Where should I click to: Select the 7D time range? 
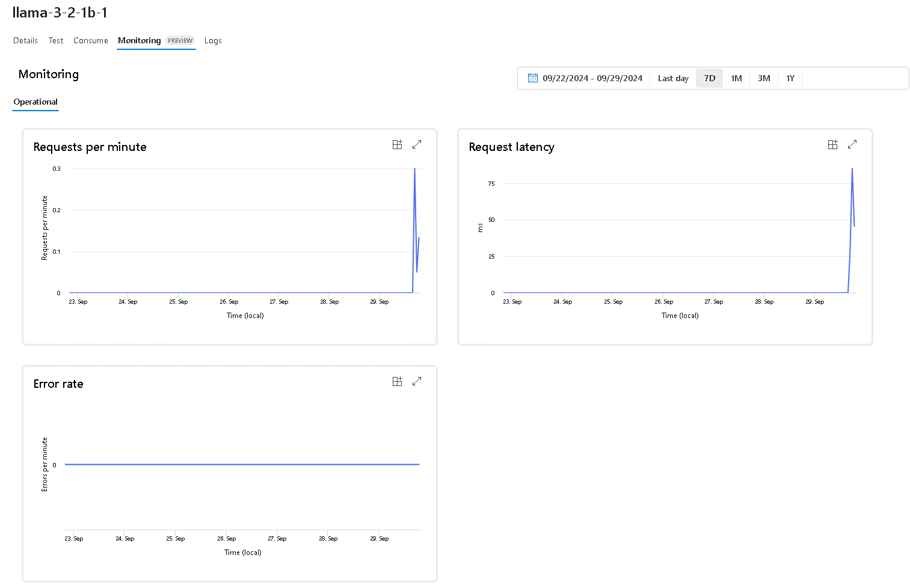point(710,78)
